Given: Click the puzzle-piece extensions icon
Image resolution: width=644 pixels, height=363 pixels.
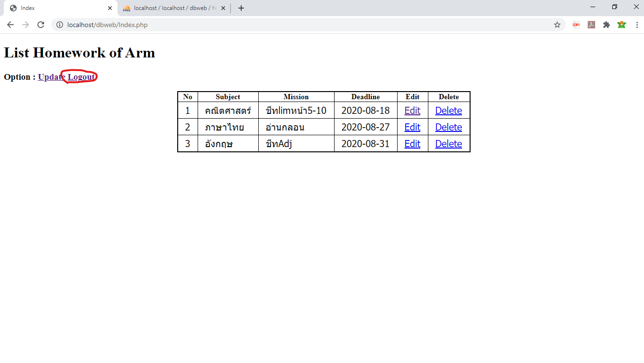Looking at the screenshot, I should point(607,24).
